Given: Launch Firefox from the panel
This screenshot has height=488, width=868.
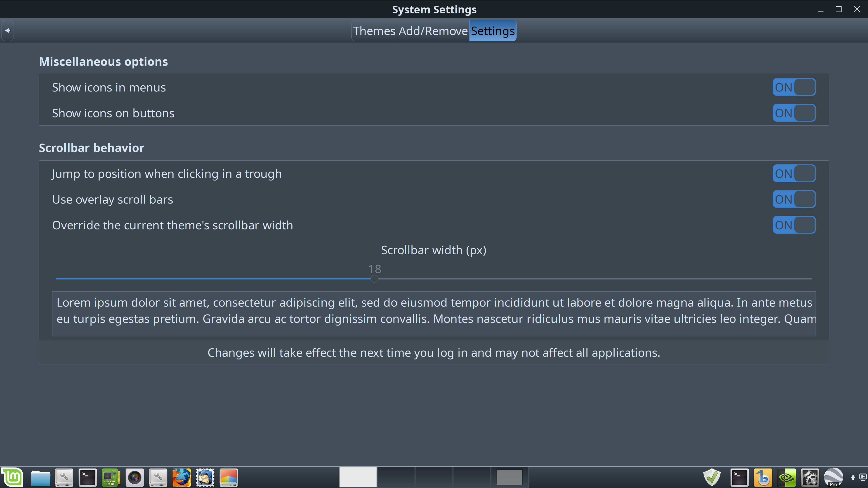Looking at the screenshot, I should (182, 478).
